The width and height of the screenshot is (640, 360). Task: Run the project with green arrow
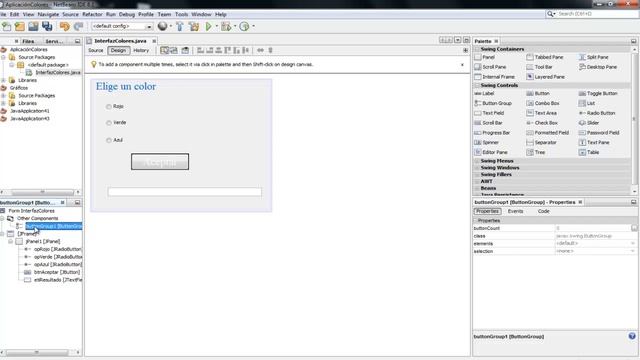click(209, 27)
